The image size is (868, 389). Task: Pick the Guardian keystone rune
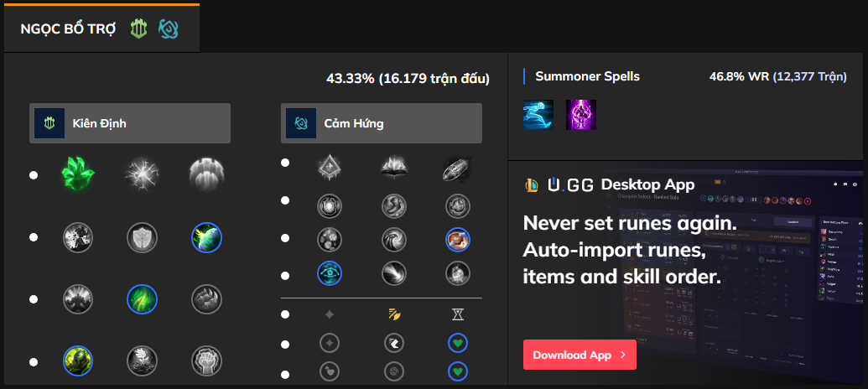[x=205, y=174]
